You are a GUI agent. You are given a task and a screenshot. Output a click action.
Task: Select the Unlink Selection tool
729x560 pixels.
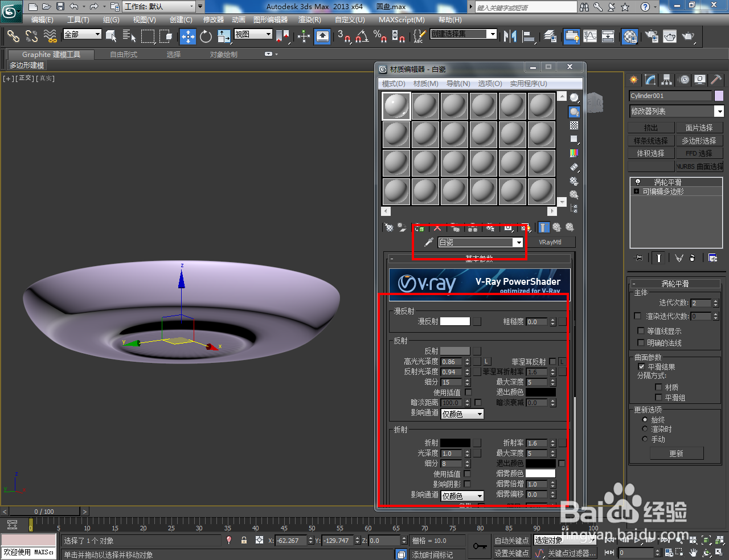(31, 36)
